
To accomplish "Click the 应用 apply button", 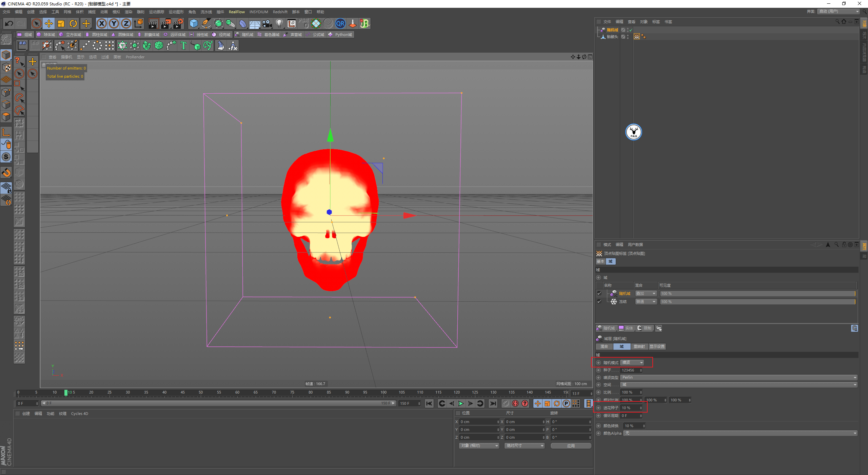I will point(571,446).
